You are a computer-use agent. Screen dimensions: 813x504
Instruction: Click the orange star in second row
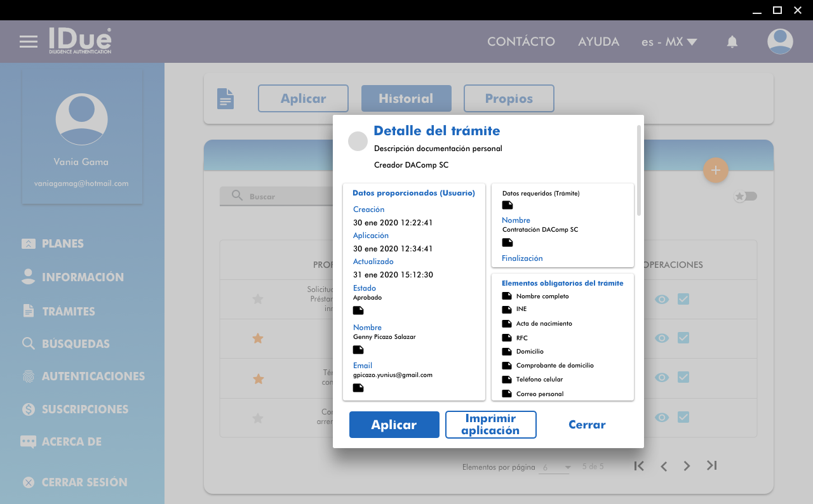point(258,339)
